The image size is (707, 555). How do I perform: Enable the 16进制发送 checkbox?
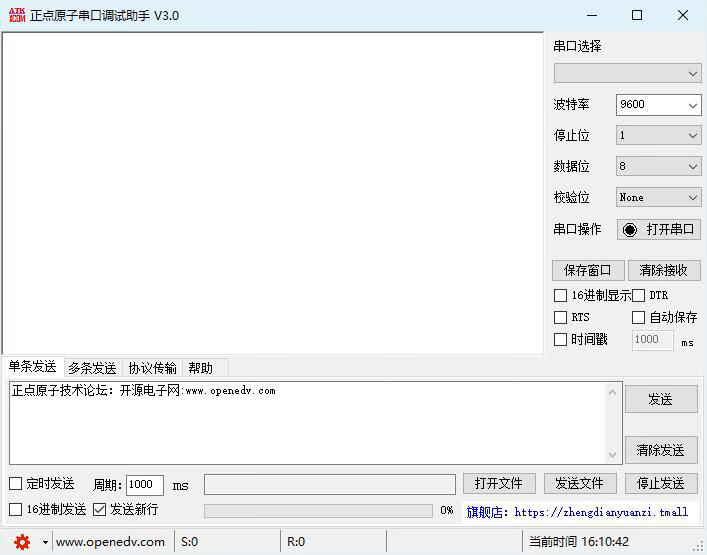pyautogui.click(x=15, y=509)
